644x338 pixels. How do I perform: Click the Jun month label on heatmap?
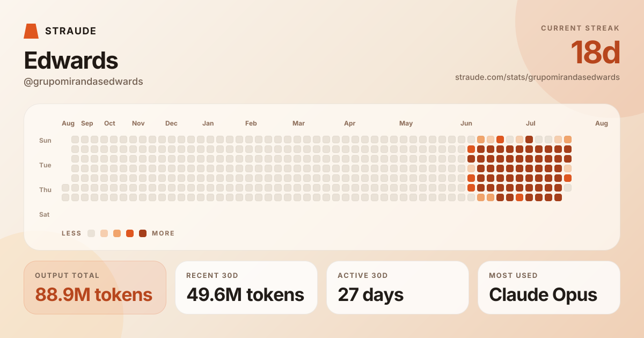[466, 123]
